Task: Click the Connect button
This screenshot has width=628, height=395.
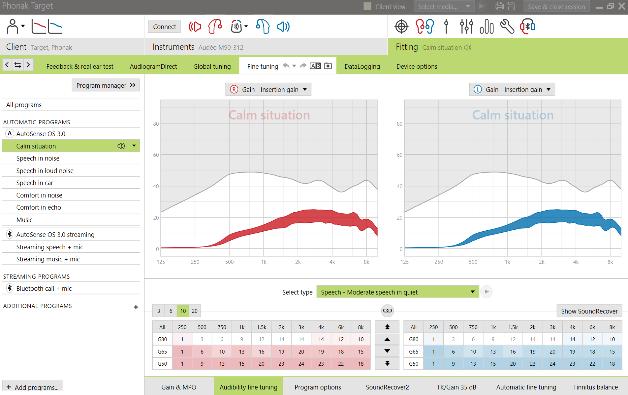Action: tap(164, 27)
